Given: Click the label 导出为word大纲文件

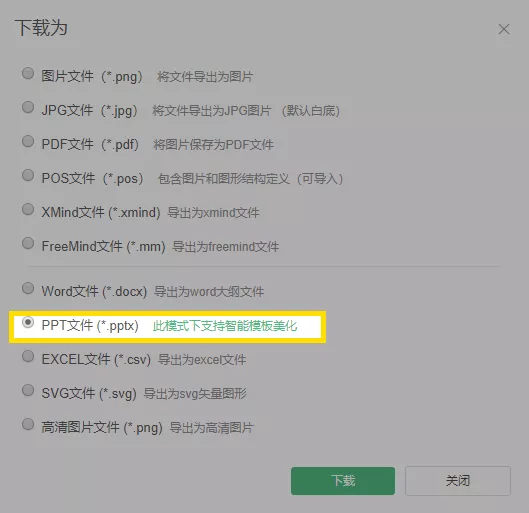Looking at the screenshot, I should [x=209, y=291].
